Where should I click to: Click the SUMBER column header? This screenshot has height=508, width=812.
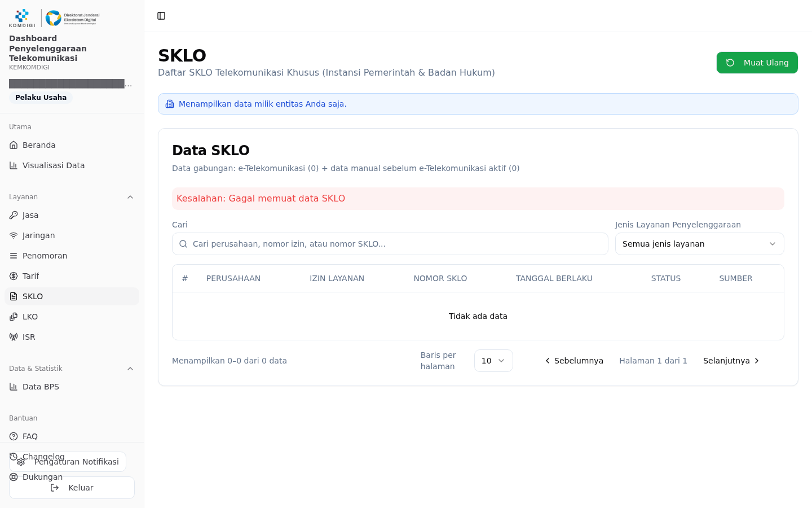click(x=736, y=278)
